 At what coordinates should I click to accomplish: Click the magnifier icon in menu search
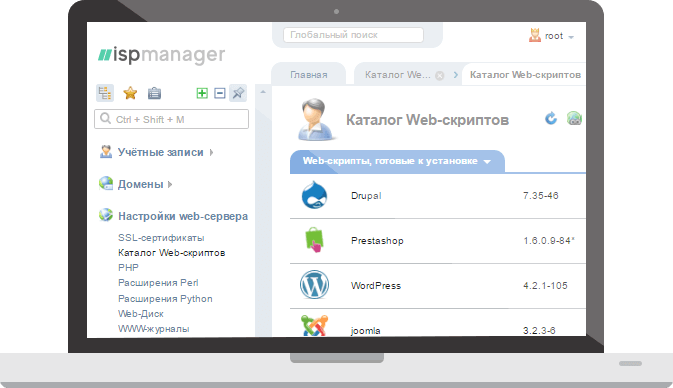(105, 118)
